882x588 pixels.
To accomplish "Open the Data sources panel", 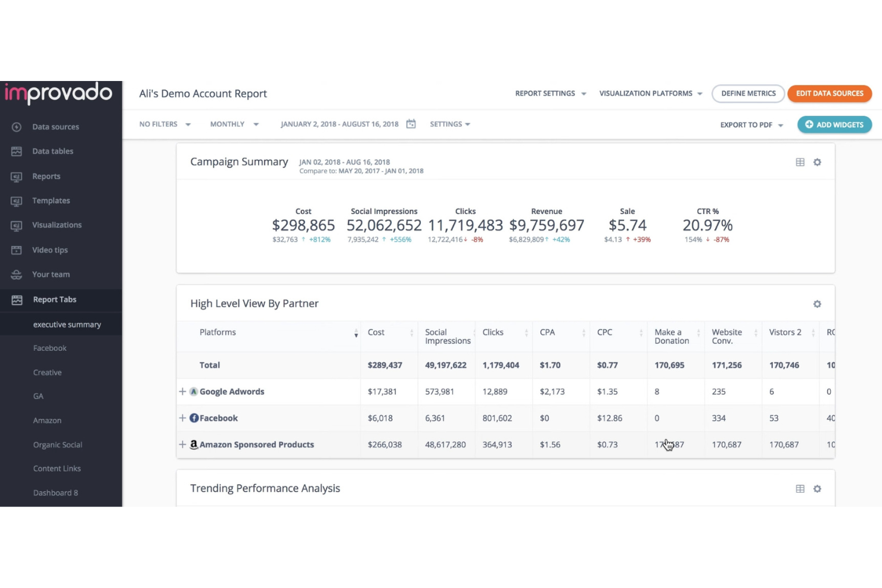I will click(15, 126).
